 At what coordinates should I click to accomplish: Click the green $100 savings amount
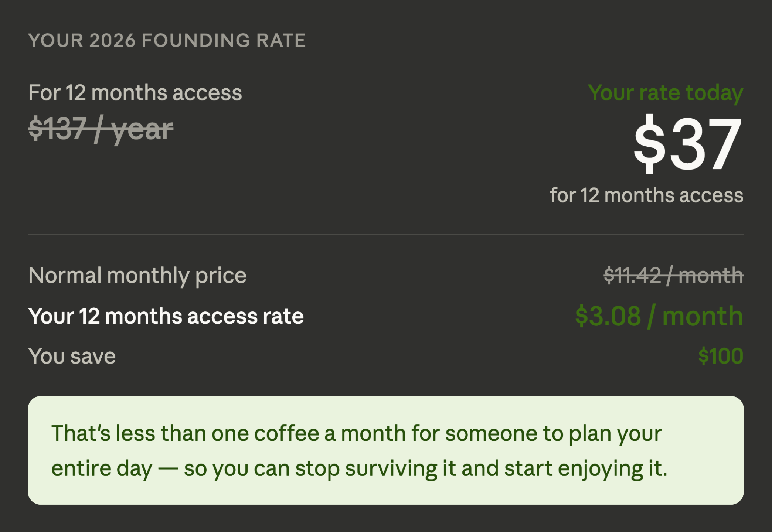pyautogui.click(x=721, y=356)
